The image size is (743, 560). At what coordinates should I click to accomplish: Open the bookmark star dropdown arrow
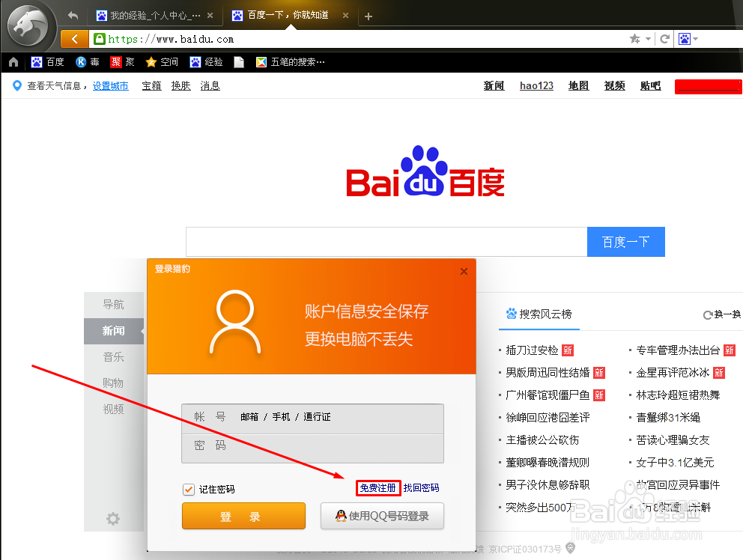tap(648, 39)
